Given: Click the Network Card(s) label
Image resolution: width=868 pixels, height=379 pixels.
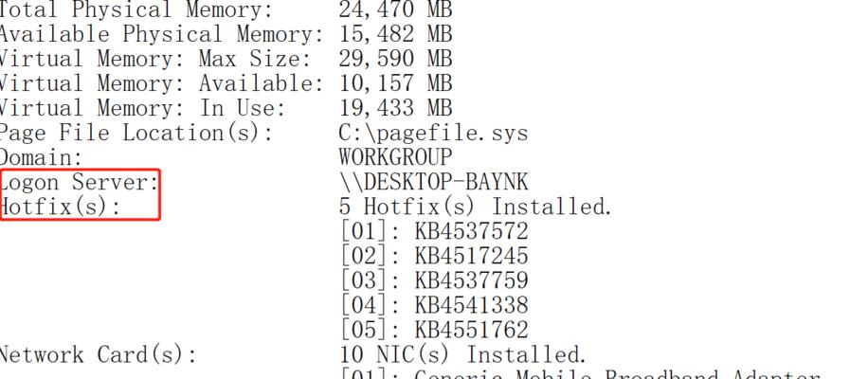Looking at the screenshot, I should (x=98, y=355).
